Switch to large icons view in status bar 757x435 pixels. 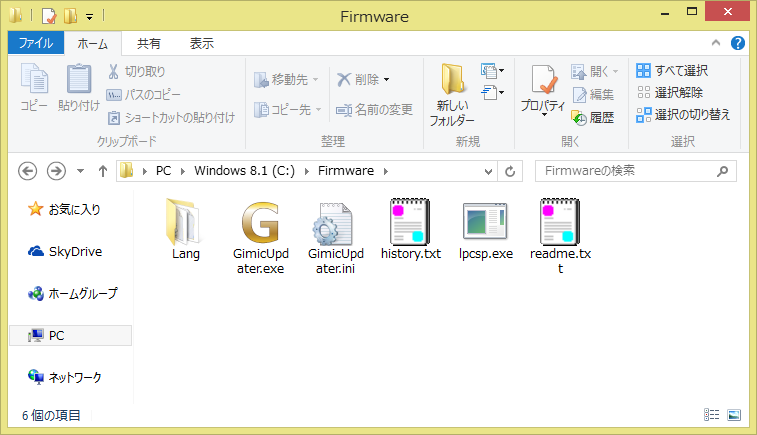(735, 414)
